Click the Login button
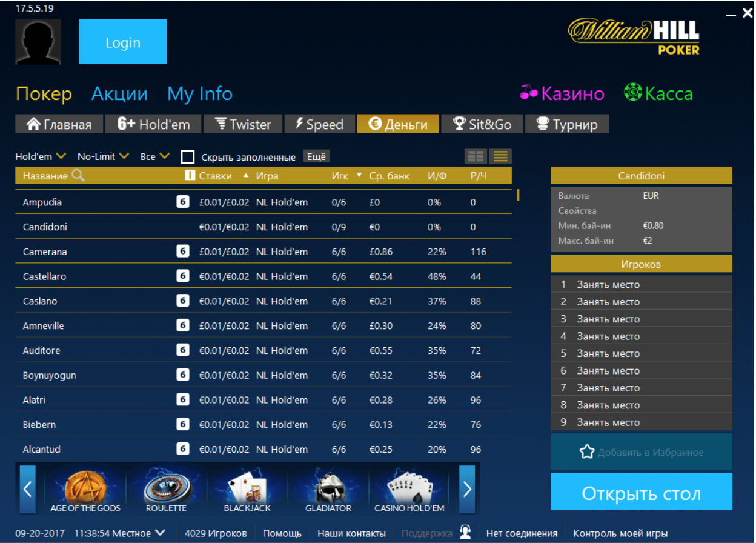Viewport: 756px width, 543px height. pyautogui.click(x=122, y=42)
